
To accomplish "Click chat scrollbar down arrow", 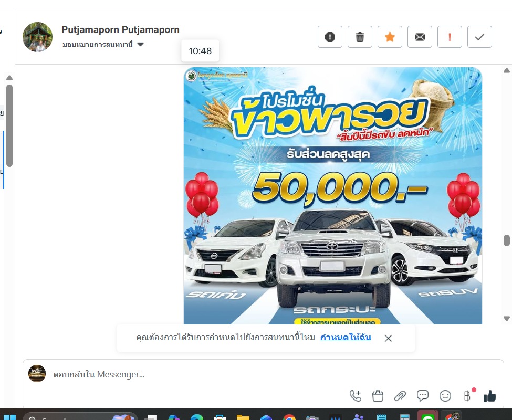I will point(507,319).
